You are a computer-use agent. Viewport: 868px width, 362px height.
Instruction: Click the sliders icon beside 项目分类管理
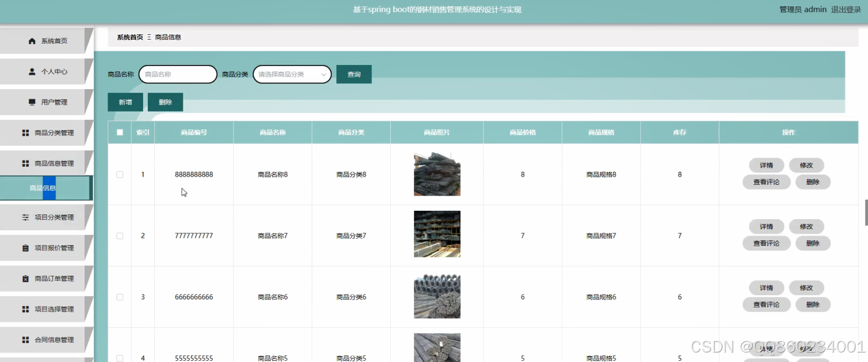point(25,217)
